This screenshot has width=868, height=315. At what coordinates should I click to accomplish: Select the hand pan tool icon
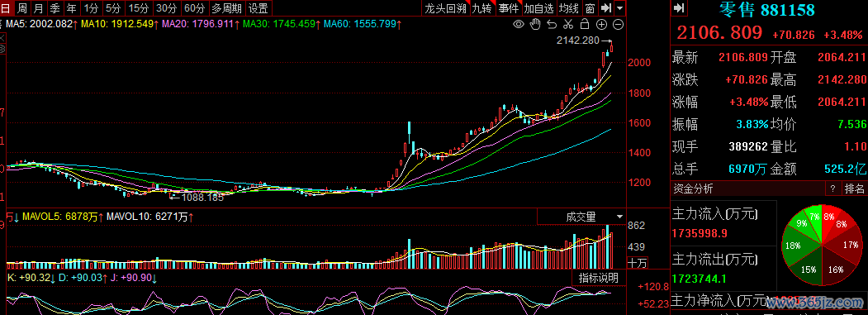(534, 24)
